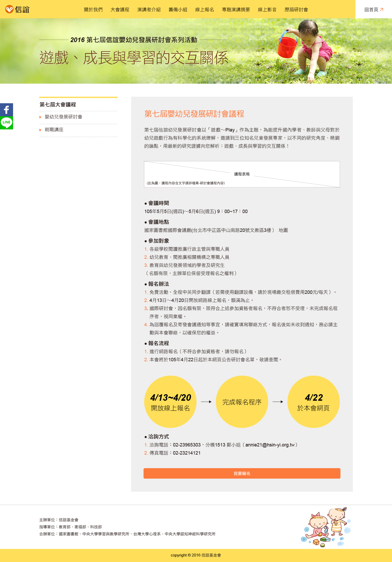Click the 信誼 heart logo icon
Viewport: 392px width, 562px height.
tap(9, 9)
